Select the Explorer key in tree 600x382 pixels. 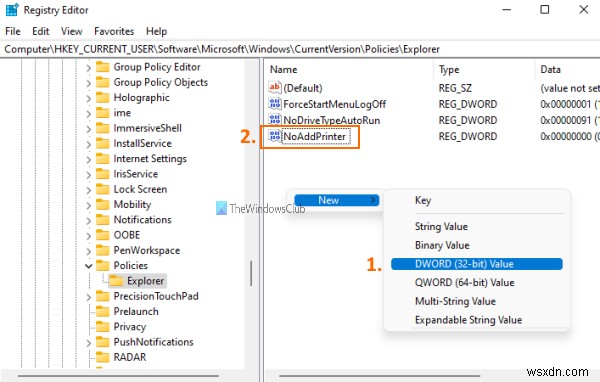(145, 281)
